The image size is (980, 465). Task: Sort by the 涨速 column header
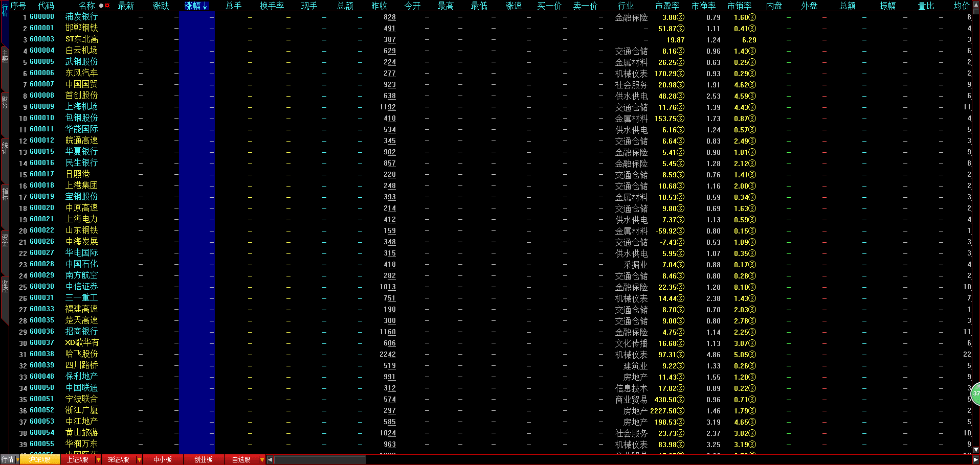(514, 6)
